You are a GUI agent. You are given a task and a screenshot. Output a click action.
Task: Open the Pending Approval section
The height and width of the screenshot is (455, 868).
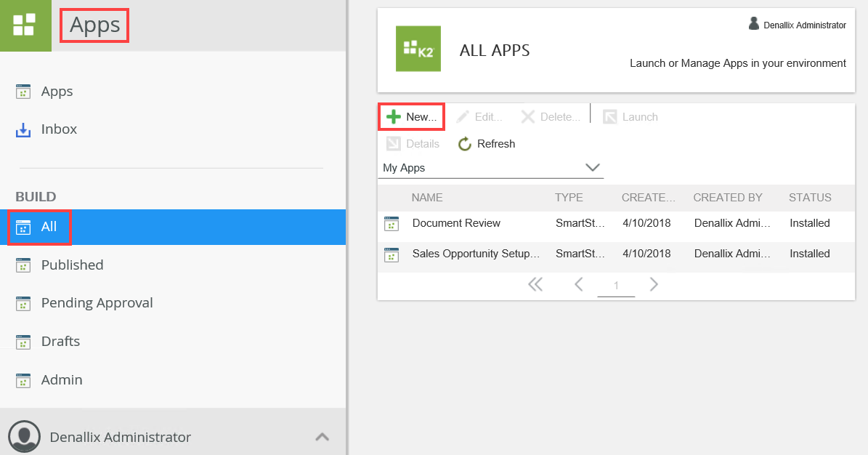(x=97, y=303)
